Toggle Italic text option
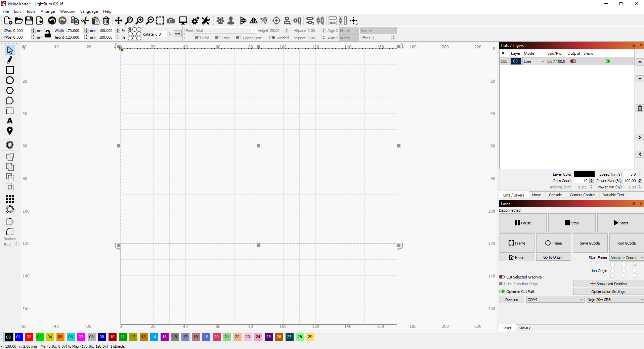This screenshot has height=349, width=644. click(x=218, y=38)
